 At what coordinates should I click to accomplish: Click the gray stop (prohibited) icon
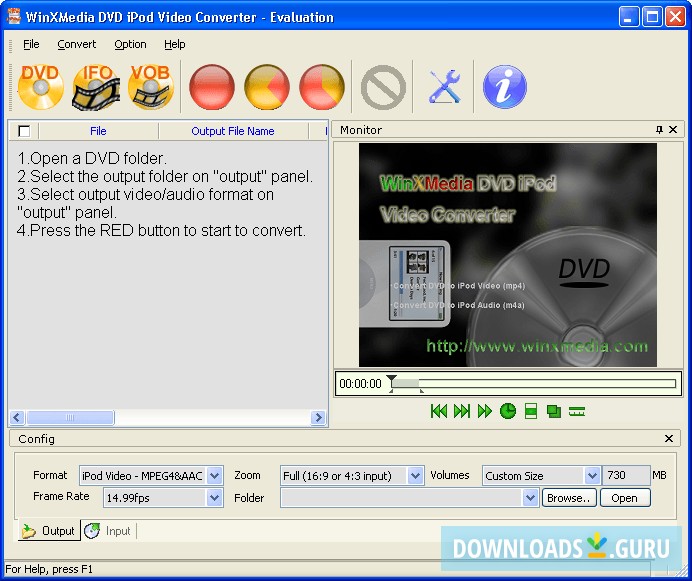coord(383,87)
